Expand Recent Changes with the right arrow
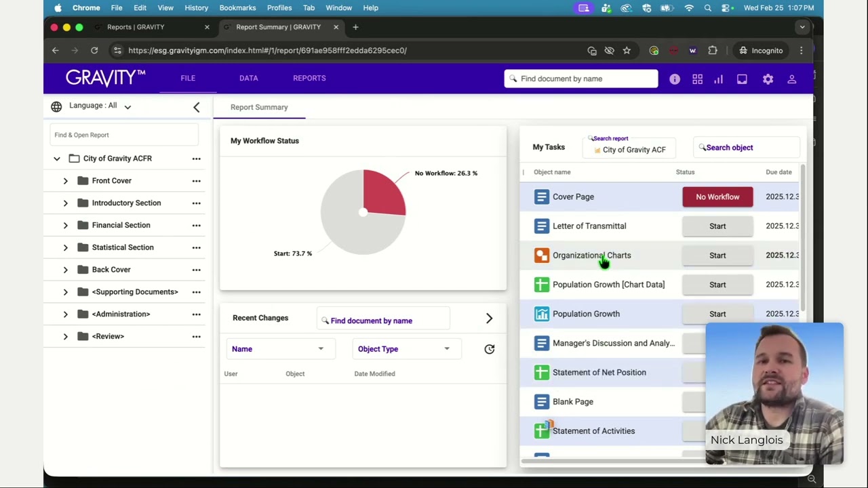 pos(489,319)
